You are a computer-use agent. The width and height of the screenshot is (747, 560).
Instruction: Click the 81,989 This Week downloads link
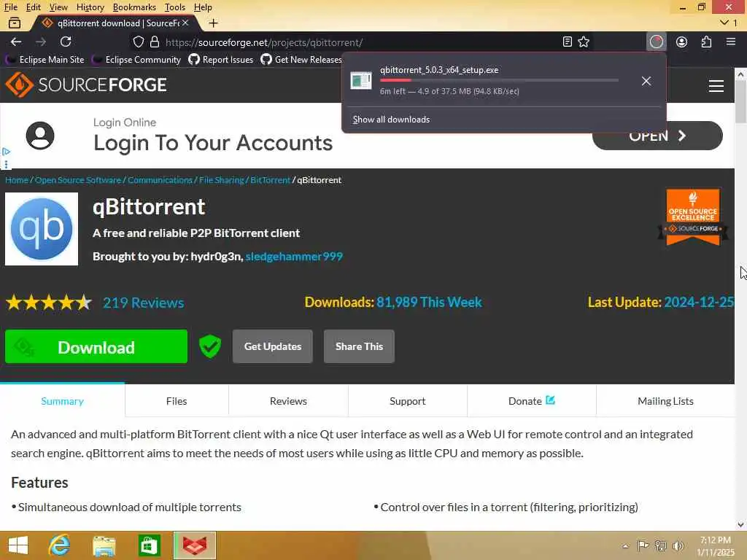[429, 302]
